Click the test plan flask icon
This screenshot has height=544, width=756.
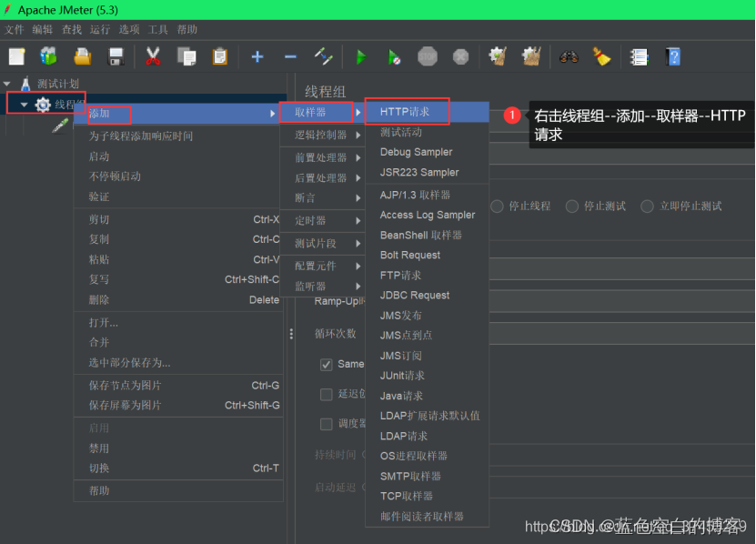(25, 84)
